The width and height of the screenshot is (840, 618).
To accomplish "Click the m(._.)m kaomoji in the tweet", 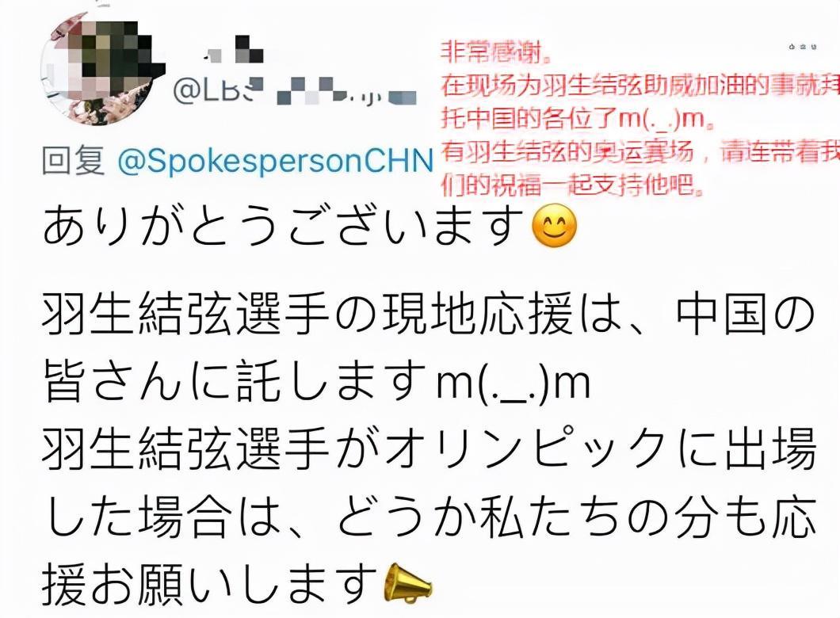I will [514, 383].
